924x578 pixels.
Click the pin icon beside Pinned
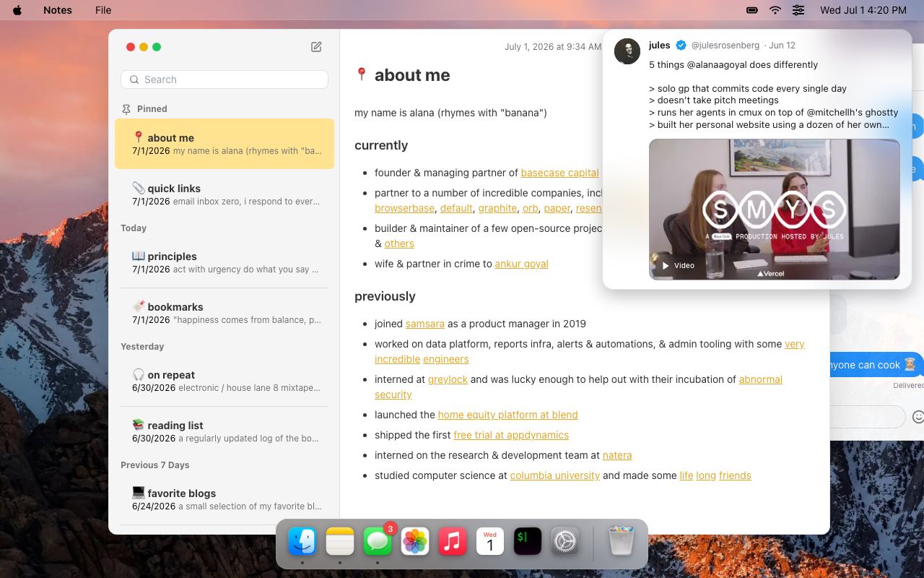pos(126,109)
